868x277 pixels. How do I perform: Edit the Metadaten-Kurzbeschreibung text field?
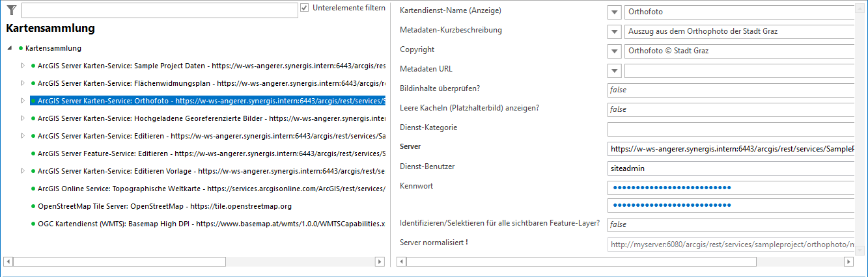pyautogui.click(x=739, y=32)
